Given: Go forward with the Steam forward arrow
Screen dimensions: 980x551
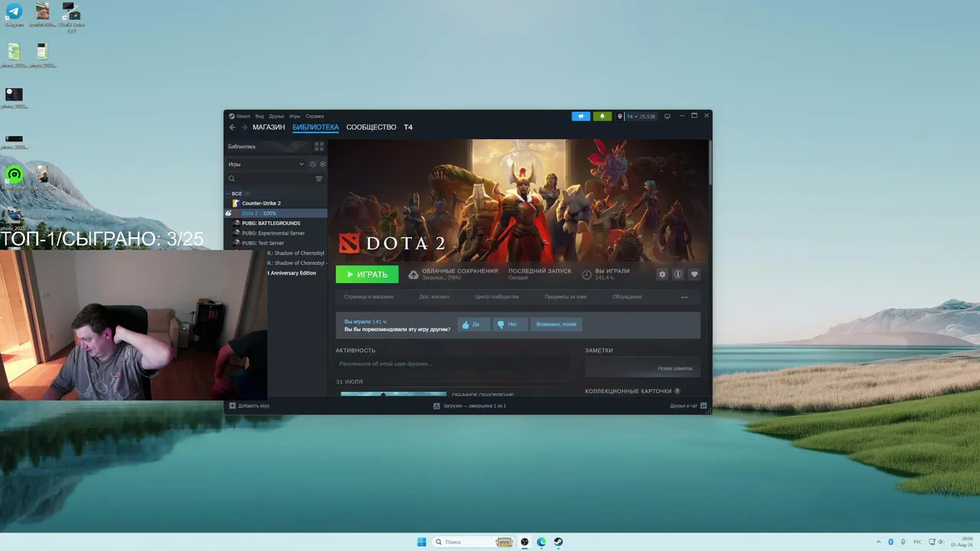Looking at the screenshot, I should pos(244,127).
